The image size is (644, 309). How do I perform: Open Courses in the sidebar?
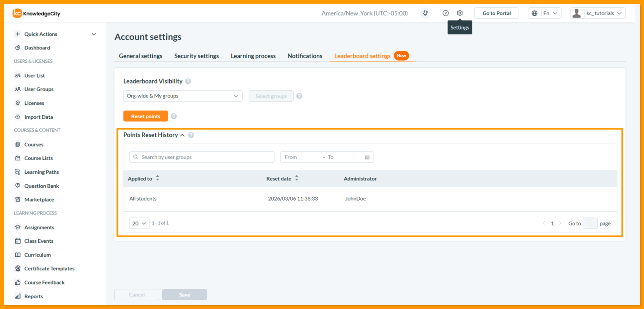coord(34,145)
